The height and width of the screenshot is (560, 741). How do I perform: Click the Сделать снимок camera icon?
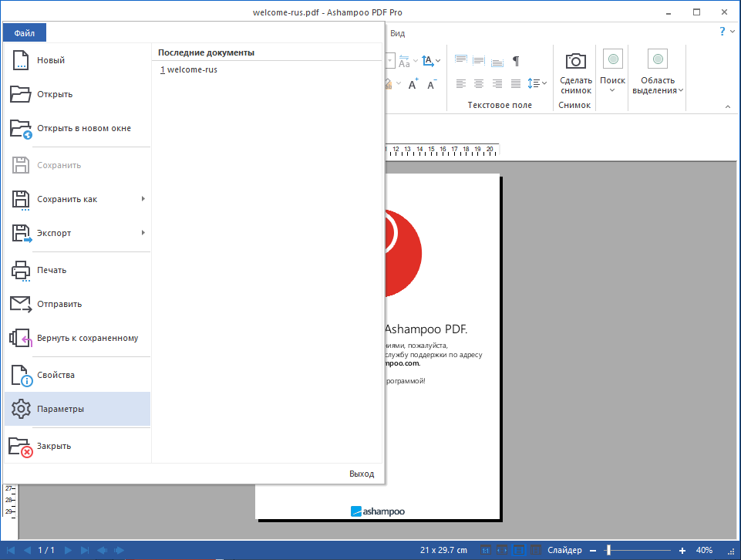click(575, 60)
